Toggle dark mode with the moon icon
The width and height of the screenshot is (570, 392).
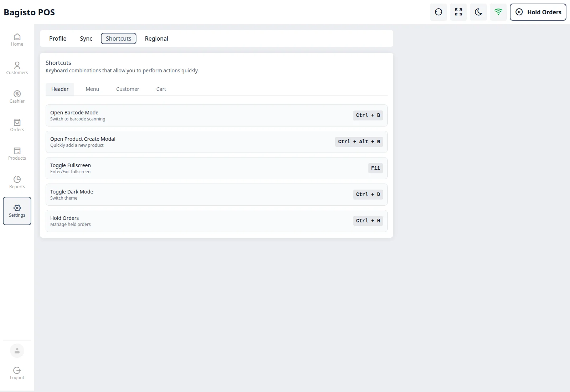[478, 12]
